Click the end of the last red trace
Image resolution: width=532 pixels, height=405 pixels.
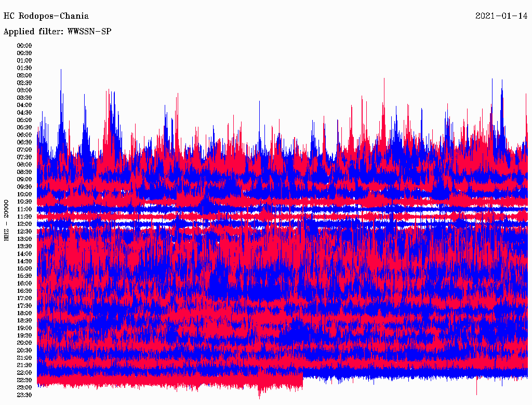(302, 381)
